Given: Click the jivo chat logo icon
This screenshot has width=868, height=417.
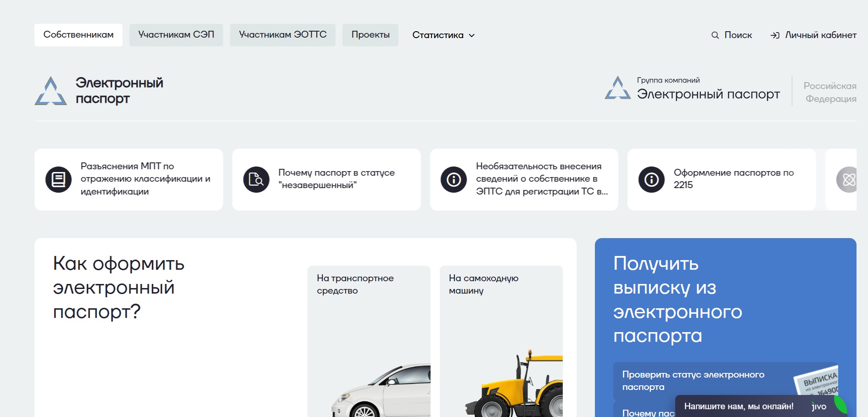Looking at the screenshot, I should (819, 406).
